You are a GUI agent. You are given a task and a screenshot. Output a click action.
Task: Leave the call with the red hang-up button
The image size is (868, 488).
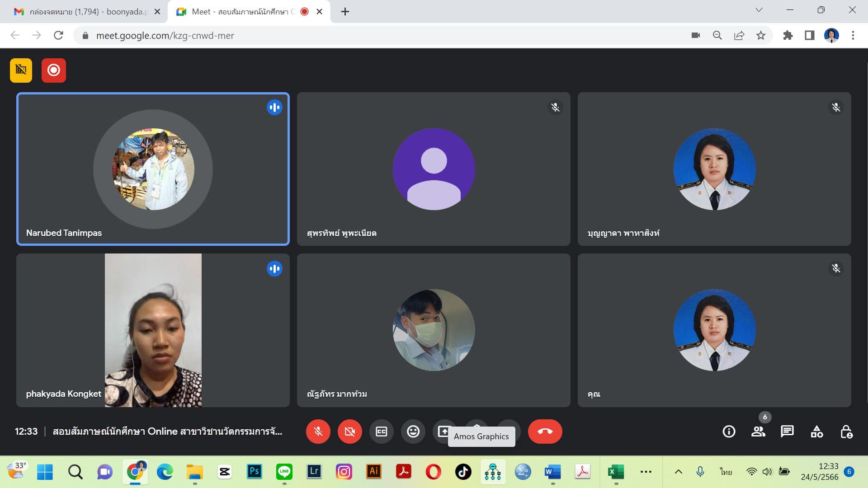point(545,432)
